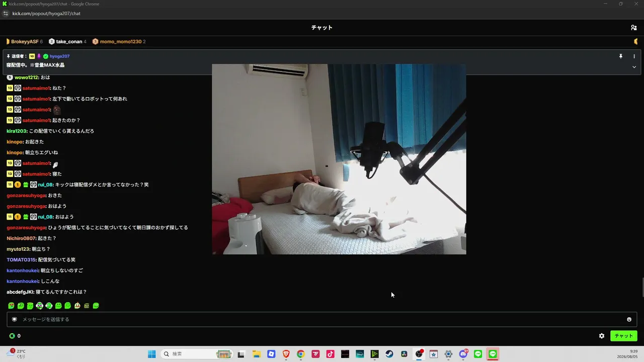Select take_conan leaderboard entry
The width and height of the screenshot is (644, 362).
(x=67, y=41)
